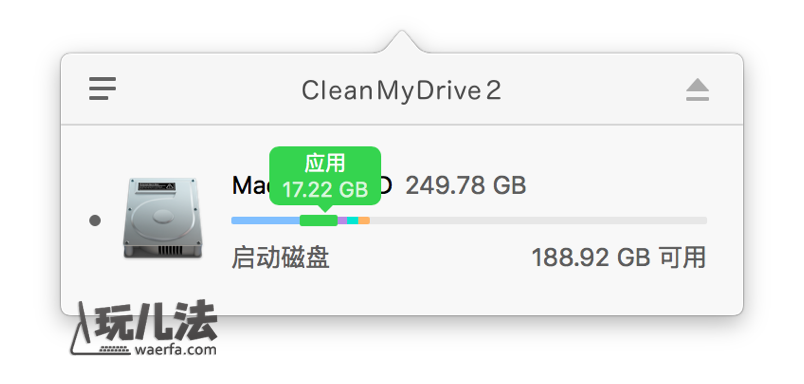Click the gray free-space portion of the bar
Screen dimensions: 804x384
538,220
